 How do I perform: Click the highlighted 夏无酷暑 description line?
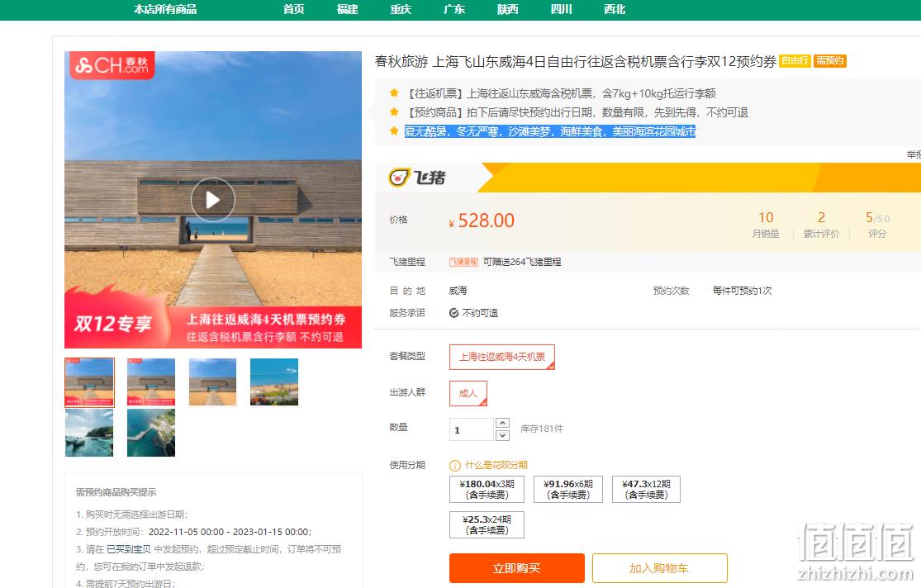point(550,131)
